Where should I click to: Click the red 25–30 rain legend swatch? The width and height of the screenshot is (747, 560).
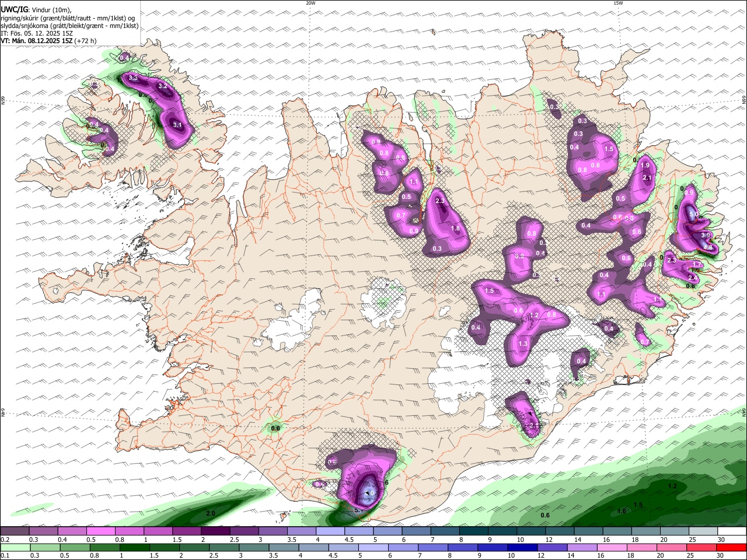click(703, 547)
